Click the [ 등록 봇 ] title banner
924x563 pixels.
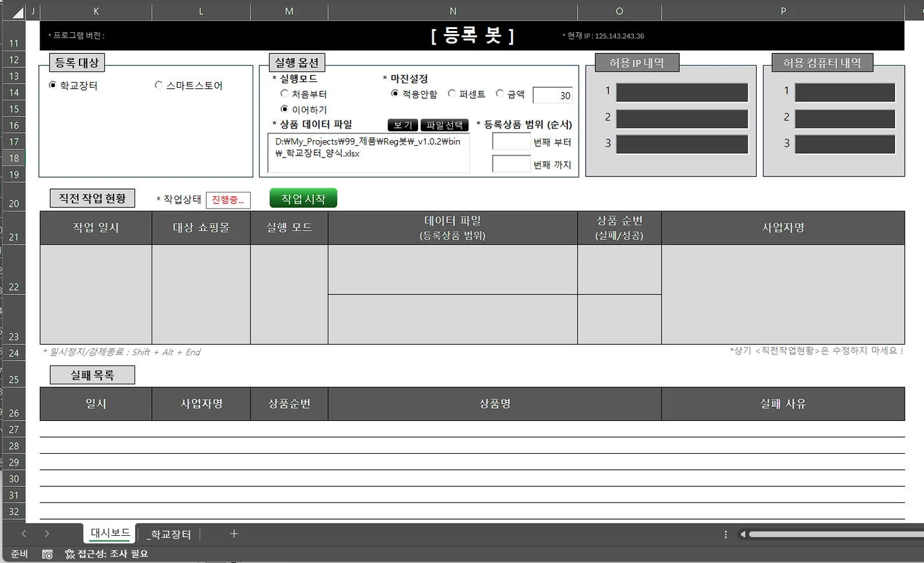[x=472, y=36]
